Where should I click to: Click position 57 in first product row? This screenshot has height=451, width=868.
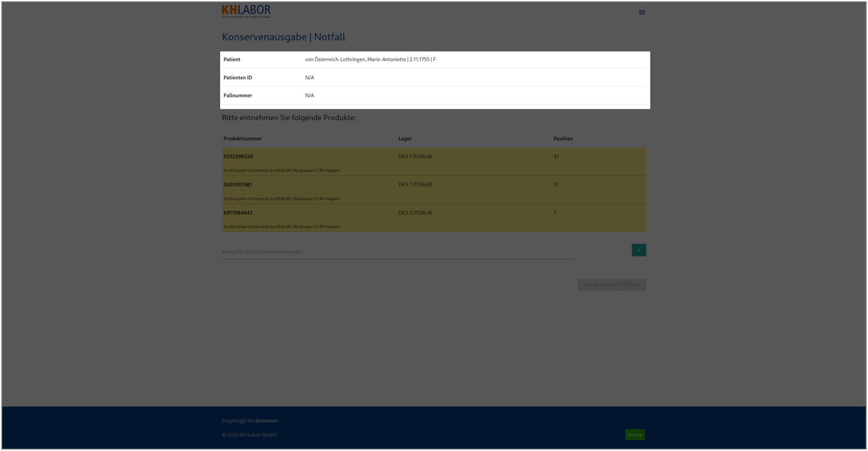556,157
